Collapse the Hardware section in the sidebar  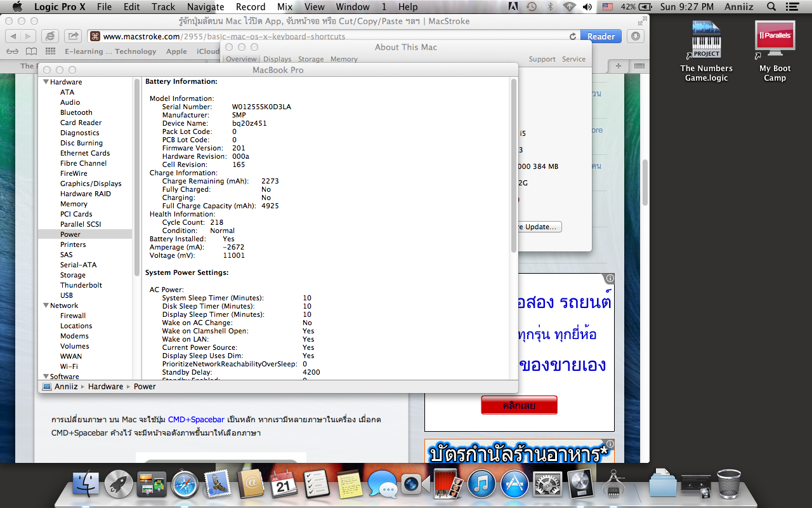point(46,82)
